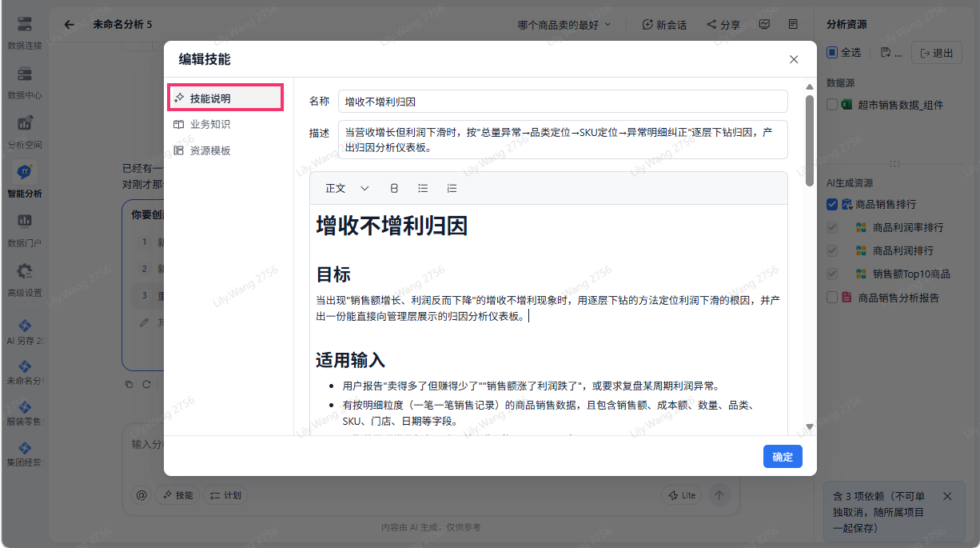The height and width of the screenshot is (548, 980).
Task: Apply a numbered list in the editor toolbar
Action: [452, 188]
